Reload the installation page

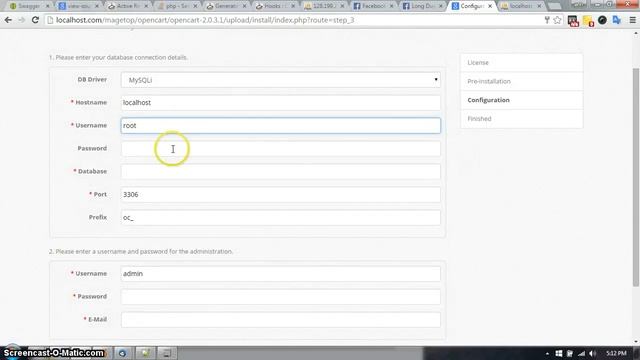click(x=35, y=20)
